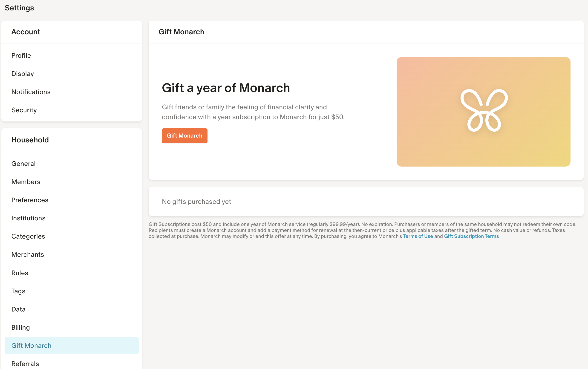Open the Rules settings page

click(x=20, y=273)
